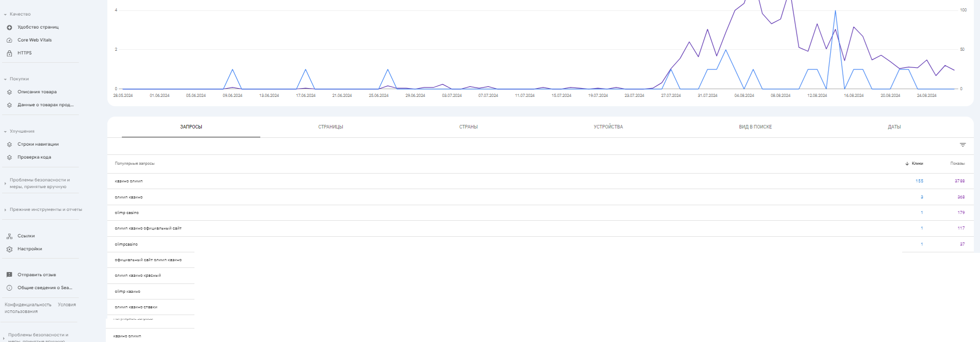Screen dimensions: 980x342
Task: Switch to the ЗАПРОСЫ tab
Action: pos(191,127)
